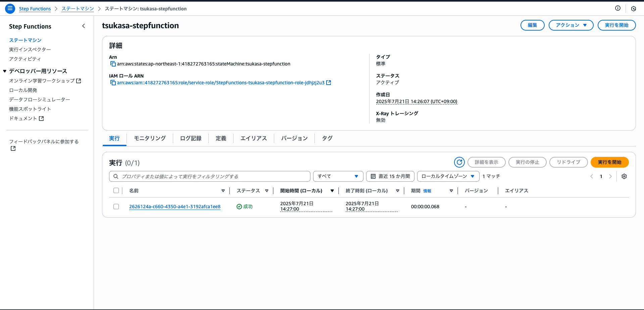
Task: Go to next page of executions
Action: [610, 176]
